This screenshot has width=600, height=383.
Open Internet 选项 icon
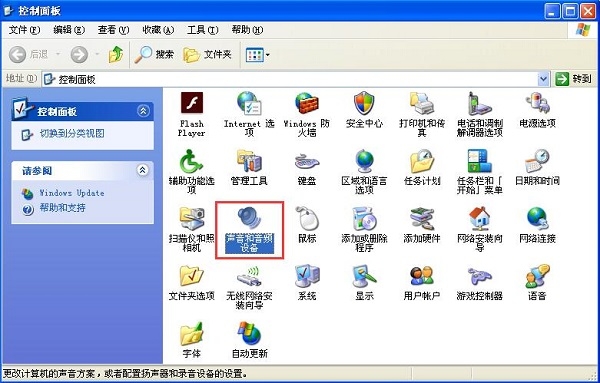coord(249,103)
